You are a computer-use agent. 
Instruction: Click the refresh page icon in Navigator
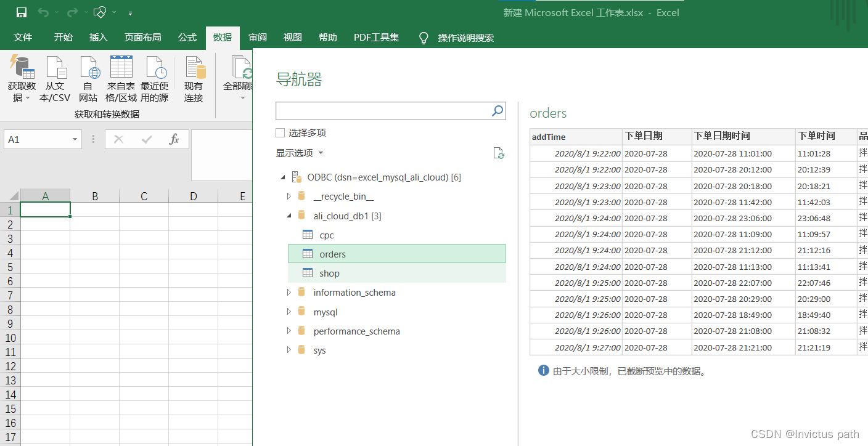tap(499, 153)
